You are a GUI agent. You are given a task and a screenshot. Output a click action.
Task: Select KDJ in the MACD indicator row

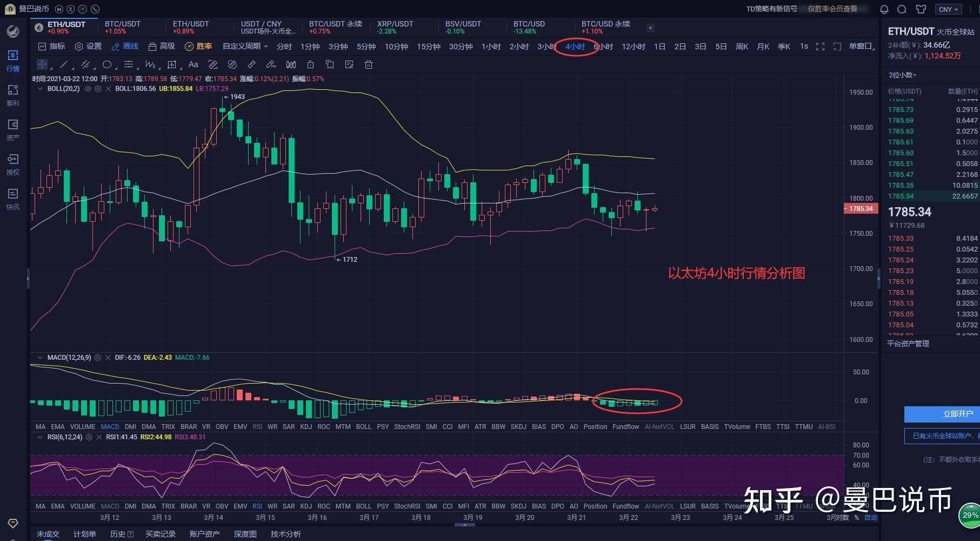[x=306, y=427]
